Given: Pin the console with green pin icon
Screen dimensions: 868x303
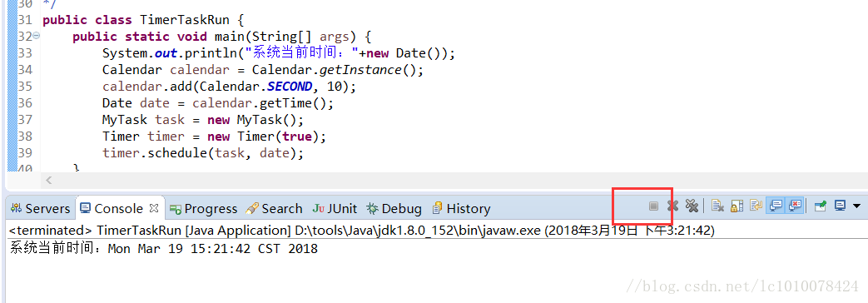Looking at the screenshot, I should (x=821, y=206).
